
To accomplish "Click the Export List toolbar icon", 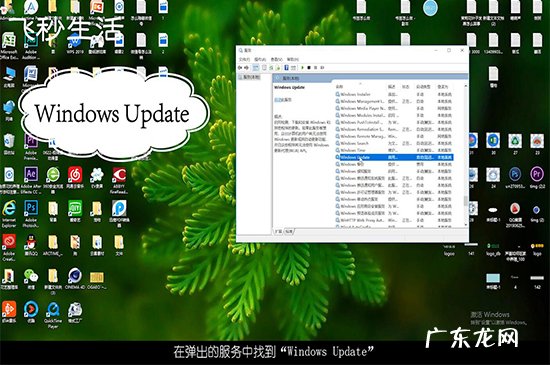I will (278, 68).
